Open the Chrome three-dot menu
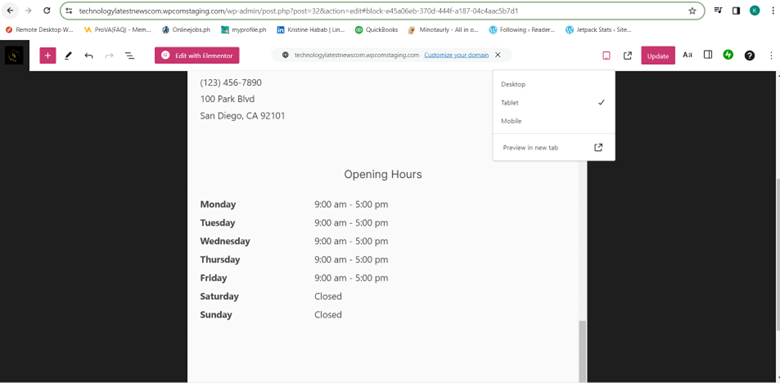Image resolution: width=780 pixels, height=387 pixels. click(772, 10)
